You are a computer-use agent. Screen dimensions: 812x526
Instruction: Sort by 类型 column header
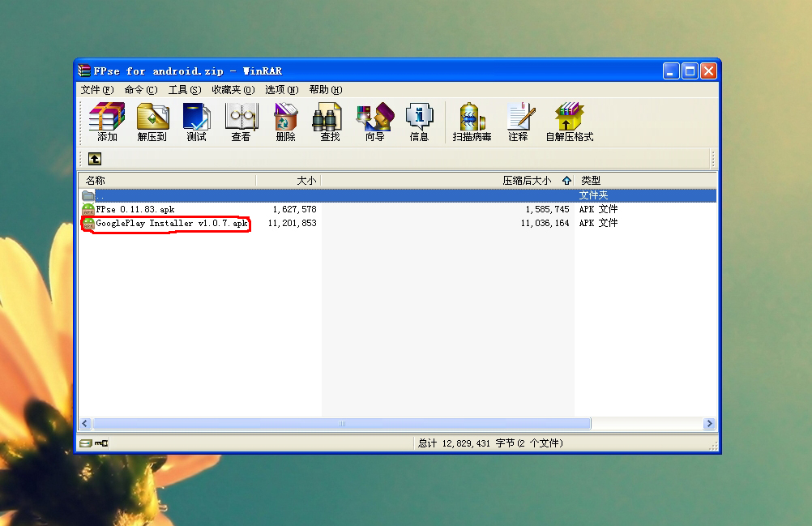click(645, 180)
